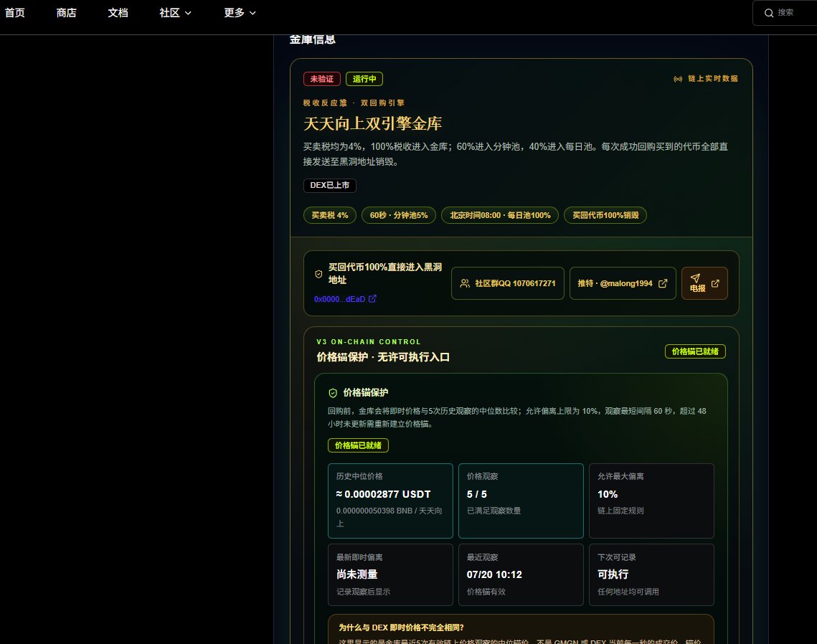Click external-link icon in 推特 button

point(663,283)
